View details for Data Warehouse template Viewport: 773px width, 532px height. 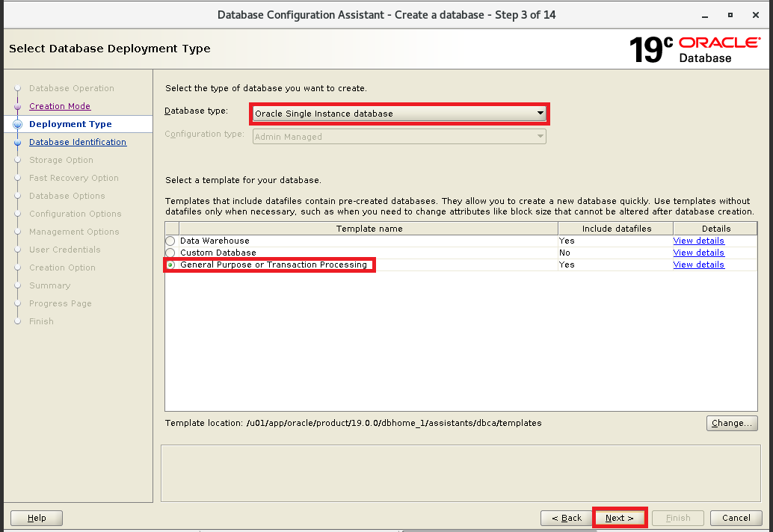(698, 241)
